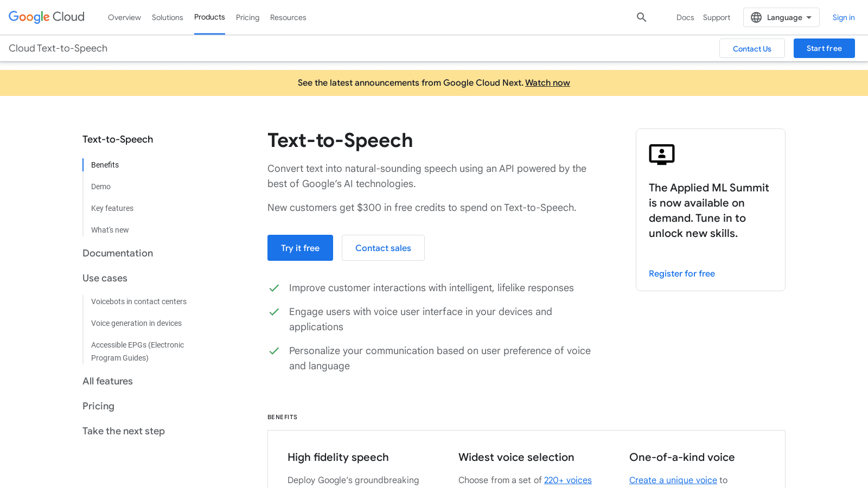Open Create a unique voice link

pyautogui.click(x=673, y=480)
